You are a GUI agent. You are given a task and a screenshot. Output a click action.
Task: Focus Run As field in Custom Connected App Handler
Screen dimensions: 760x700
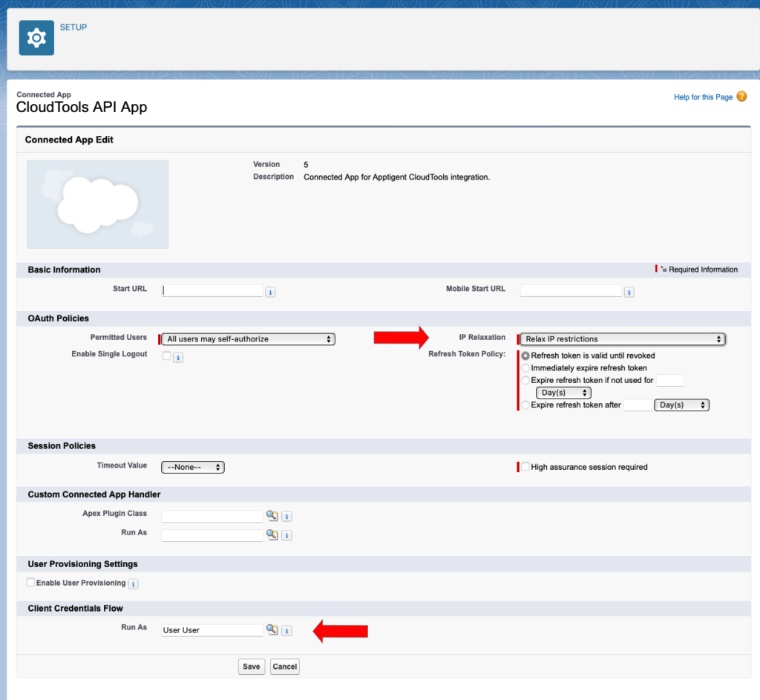click(x=212, y=535)
